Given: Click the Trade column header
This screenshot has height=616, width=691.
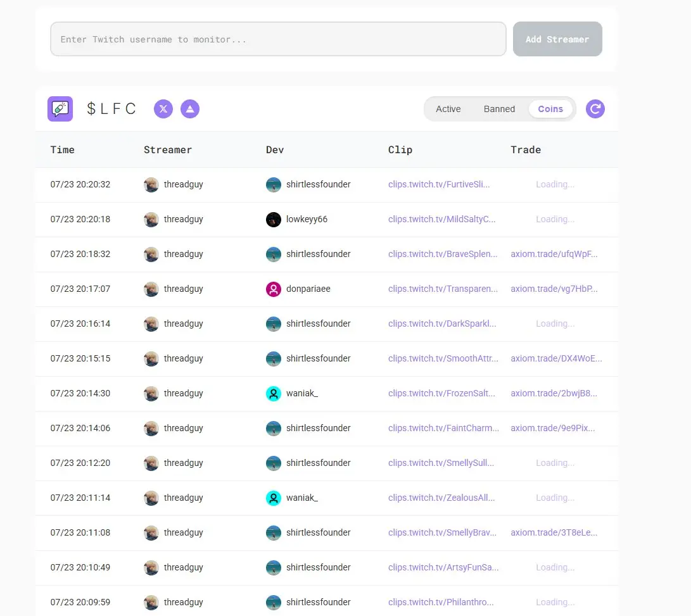Looking at the screenshot, I should point(525,150).
